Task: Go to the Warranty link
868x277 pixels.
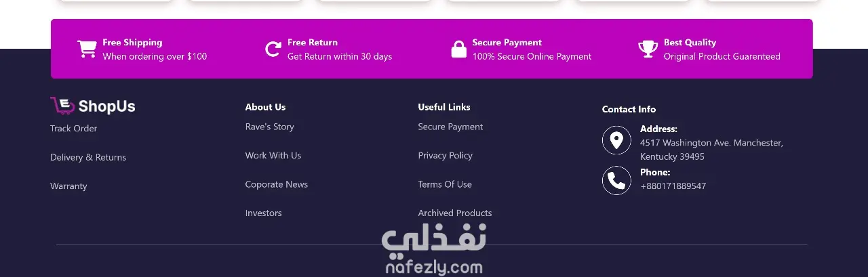Action: [68, 186]
